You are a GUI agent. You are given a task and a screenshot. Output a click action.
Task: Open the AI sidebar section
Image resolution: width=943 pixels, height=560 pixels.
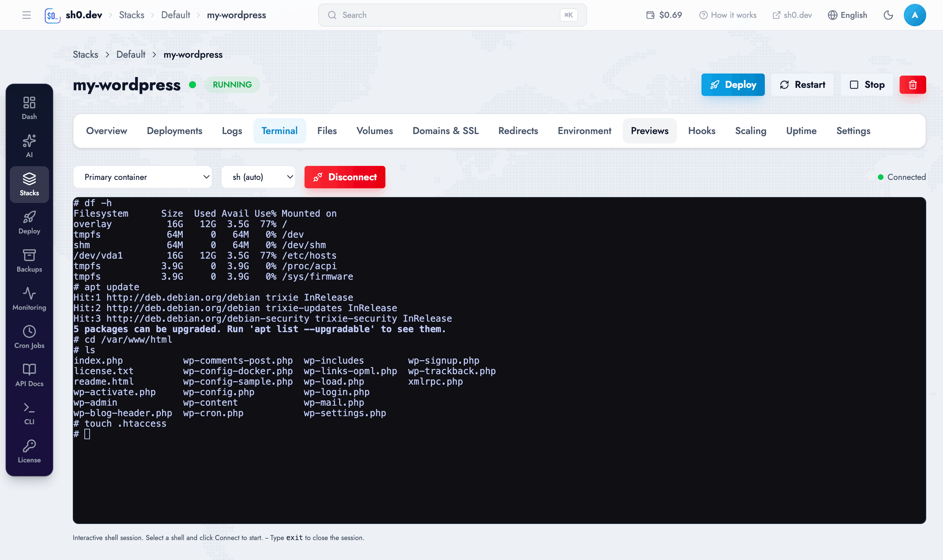(x=29, y=146)
